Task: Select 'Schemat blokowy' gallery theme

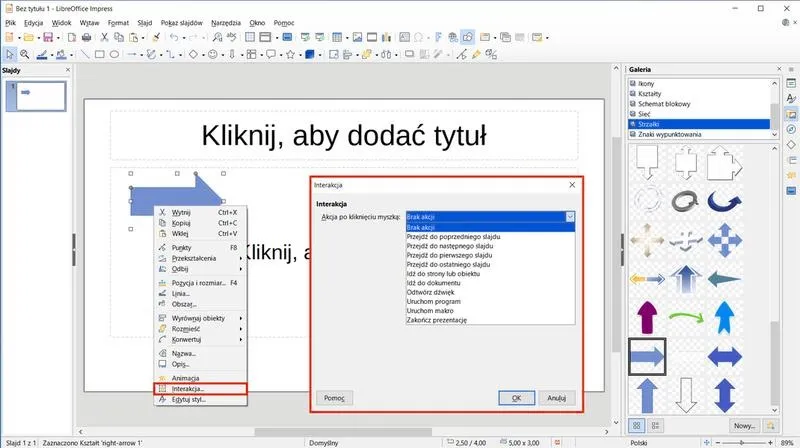Action: tap(699, 104)
